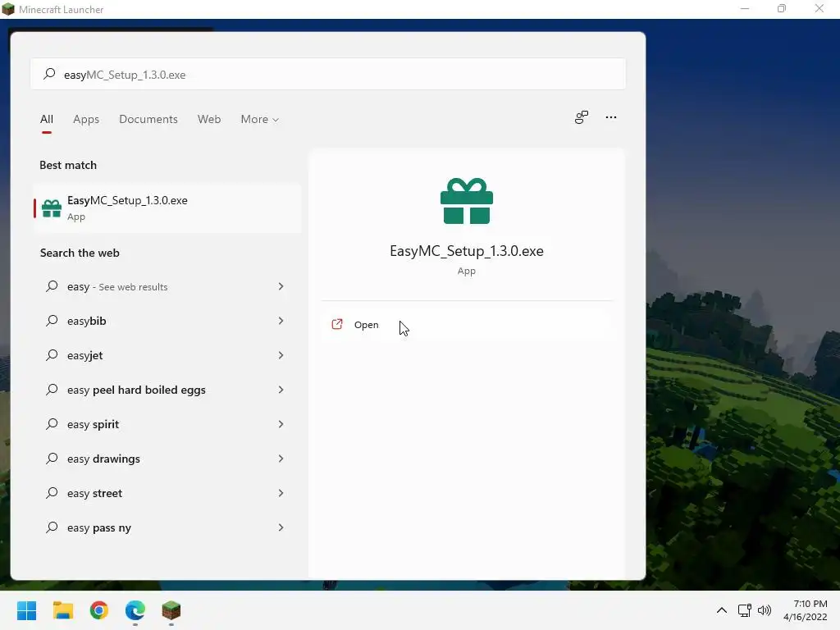Expand the arrow next to easy spirit
The image size is (840, 630).
pyautogui.click(x=281, y=424)
